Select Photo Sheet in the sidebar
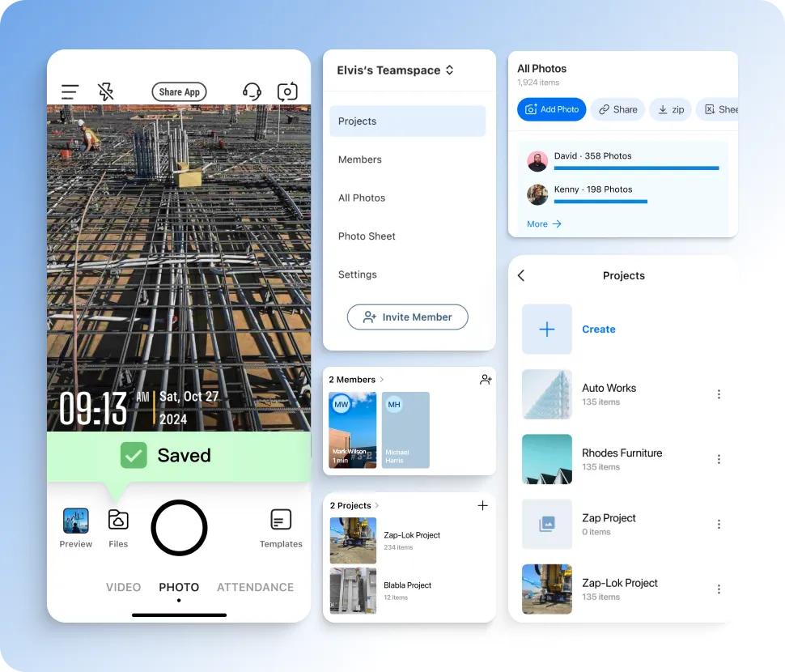The width and height of the screenshot is (785, 672). coord(367,236)
